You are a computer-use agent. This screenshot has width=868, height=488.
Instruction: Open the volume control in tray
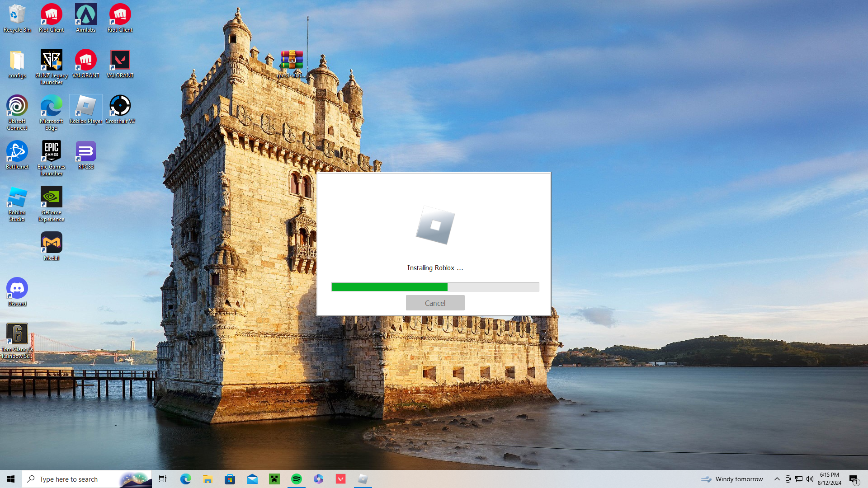tap(810, 479)
